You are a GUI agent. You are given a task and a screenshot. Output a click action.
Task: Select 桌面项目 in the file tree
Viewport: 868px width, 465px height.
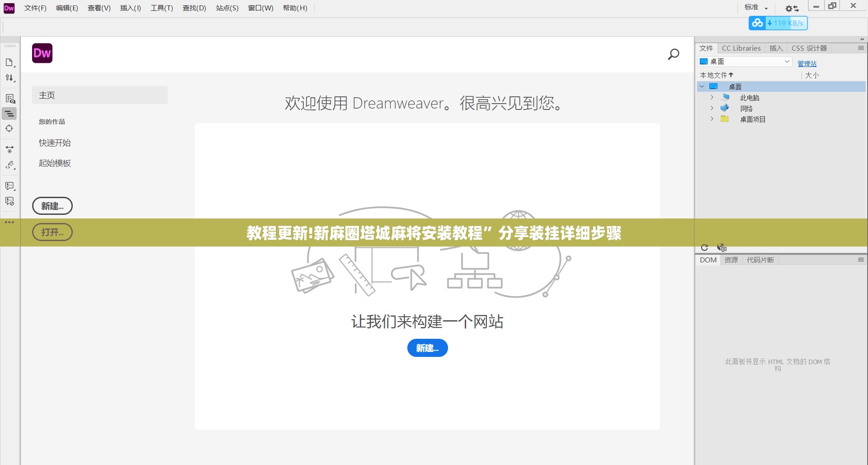pyautogui.click(x=753, y=119)
